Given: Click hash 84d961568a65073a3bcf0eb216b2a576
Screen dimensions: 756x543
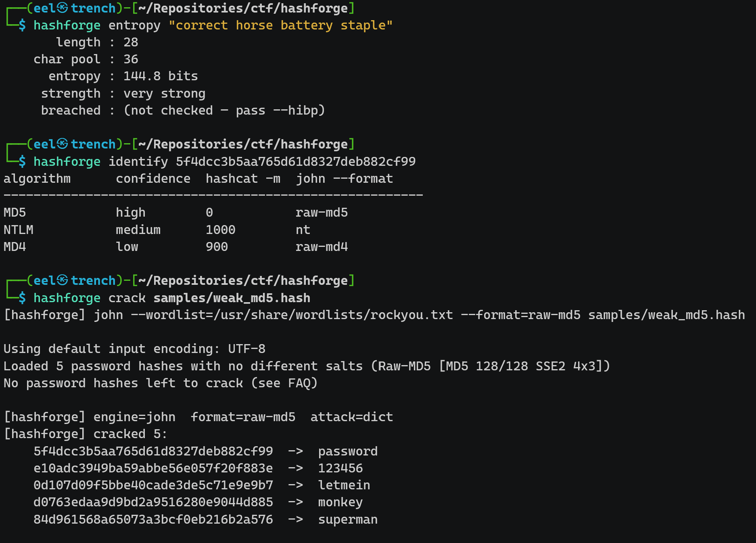Looking at the screenshot, I should click(153, 520).
